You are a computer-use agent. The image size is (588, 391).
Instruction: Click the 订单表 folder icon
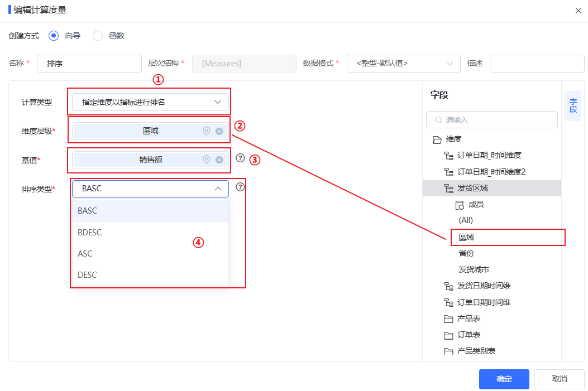click(448, 335)
